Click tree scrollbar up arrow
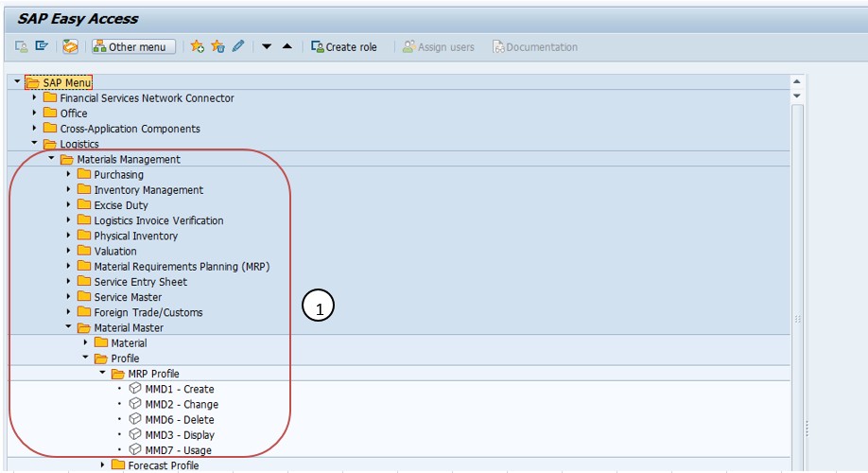Screen dimensions: 868x473 coord(797,81)
